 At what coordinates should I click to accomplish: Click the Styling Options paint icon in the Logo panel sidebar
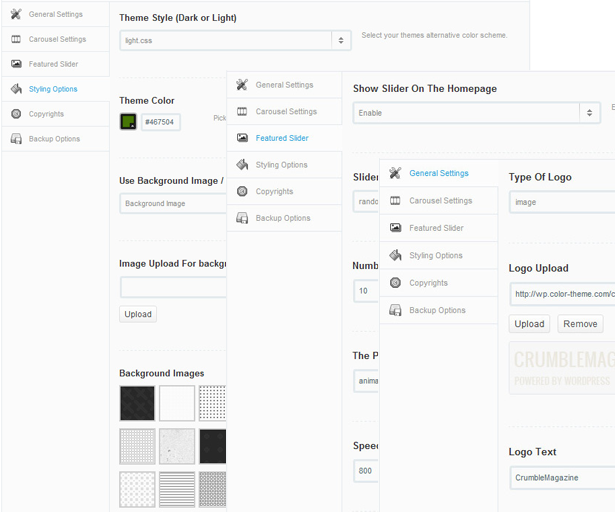(396, 256)
